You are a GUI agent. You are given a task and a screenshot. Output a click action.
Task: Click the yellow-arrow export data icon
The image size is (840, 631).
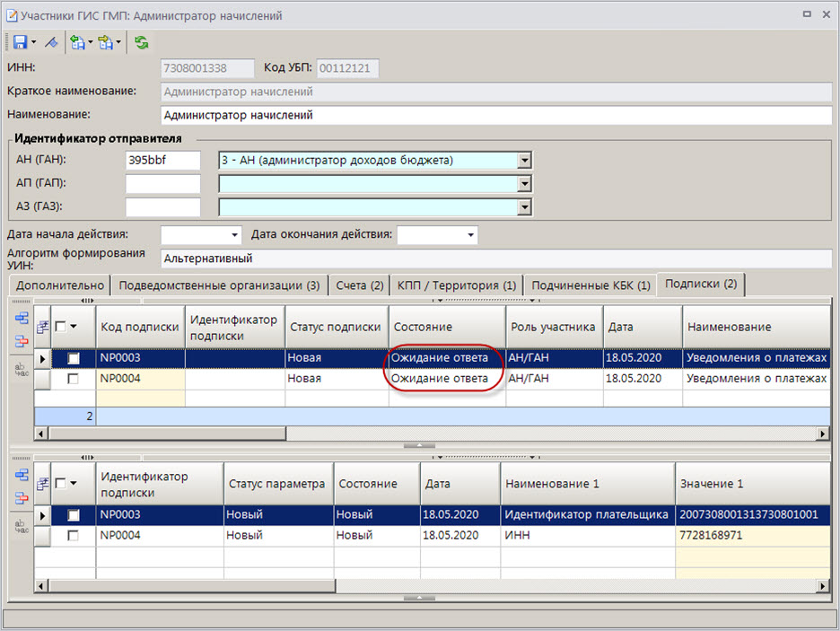[107, 42]
